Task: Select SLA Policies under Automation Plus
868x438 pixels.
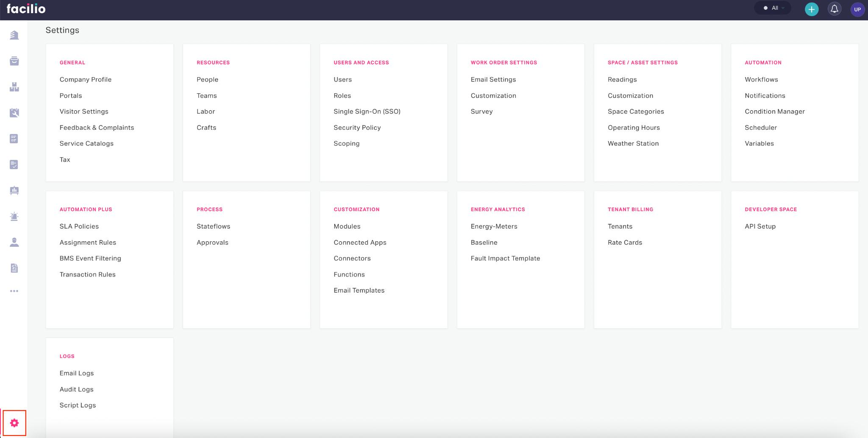Action: point(79,226)
